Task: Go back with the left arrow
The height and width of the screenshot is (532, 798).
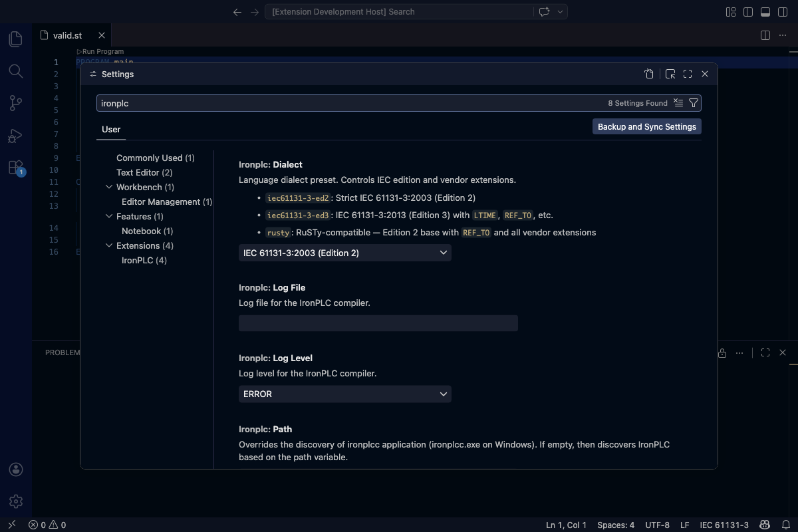Action: pos(237,12)
